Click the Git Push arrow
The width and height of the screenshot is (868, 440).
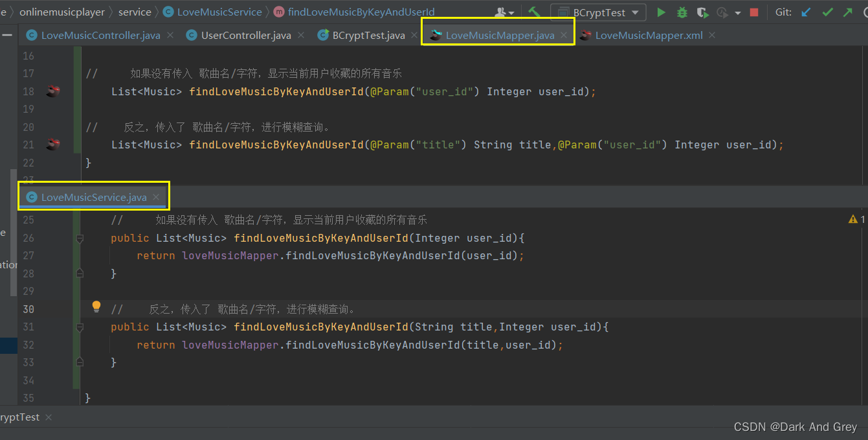(x=848, y=12)
